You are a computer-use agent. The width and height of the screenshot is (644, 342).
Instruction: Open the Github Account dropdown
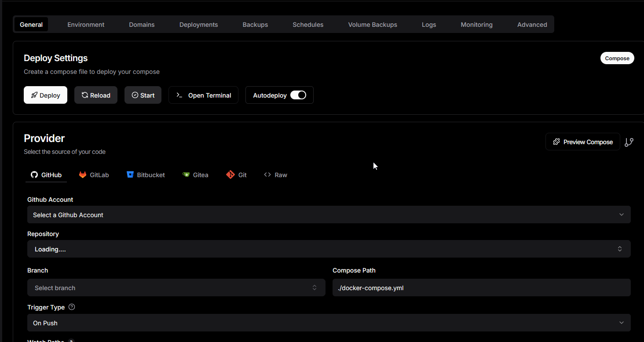329,215
